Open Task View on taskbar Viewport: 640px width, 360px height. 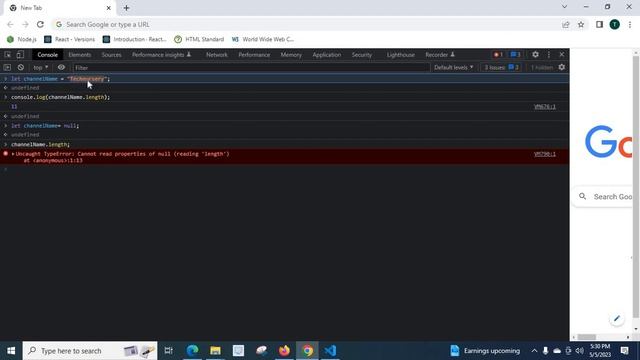point(168,351)
